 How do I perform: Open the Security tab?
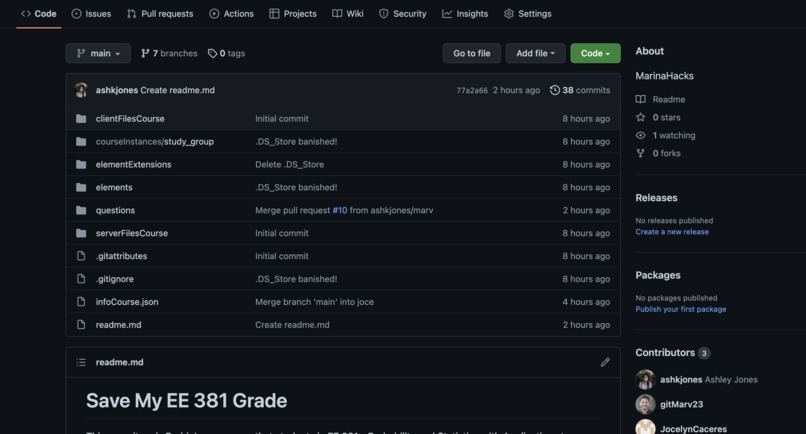tap(402, 14)
